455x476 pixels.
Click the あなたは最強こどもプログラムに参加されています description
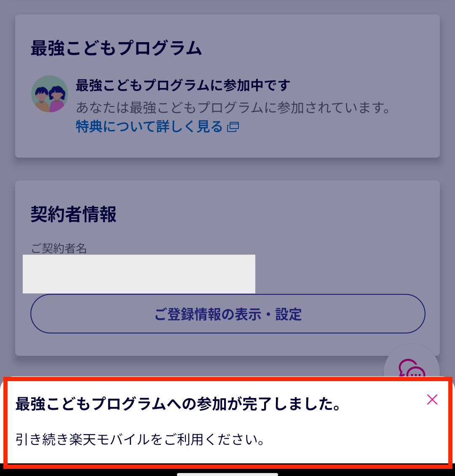coord(233,108)
